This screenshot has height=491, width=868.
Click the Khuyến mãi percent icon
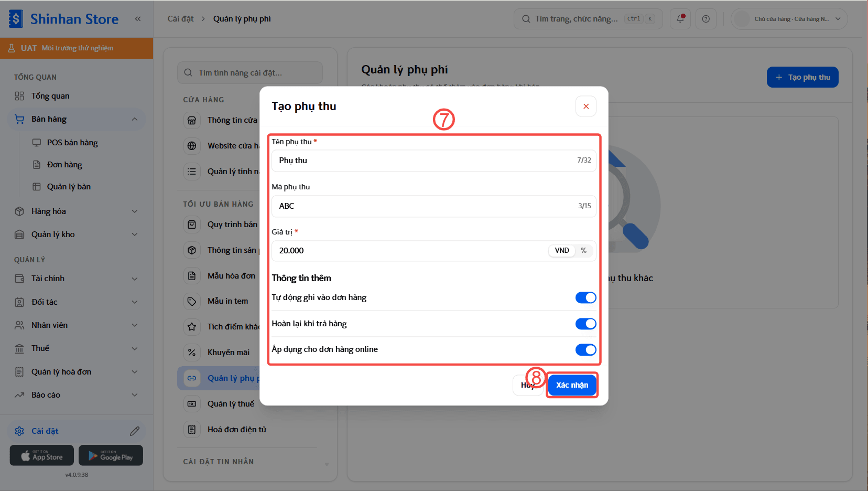click(192, 353)
